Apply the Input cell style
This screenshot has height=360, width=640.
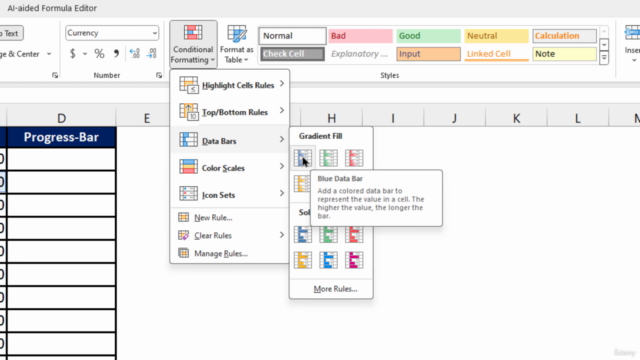(x=429, y=54)
